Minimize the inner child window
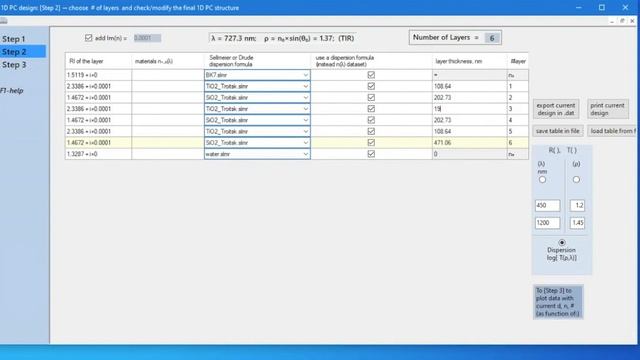Viewport: 640px width, 360px height. 611,21
